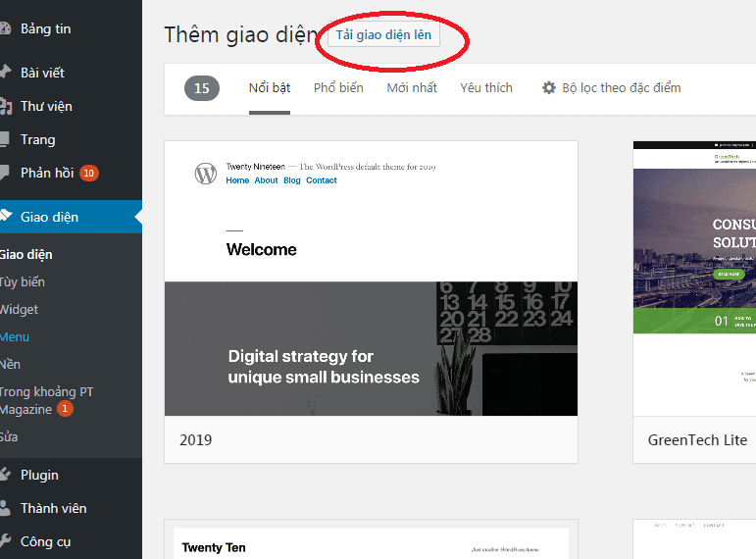This screenshot has width=756, height=559.
Task: Click Home link in Twenty Nineteen preview
Action: click(x=237, y=180)
